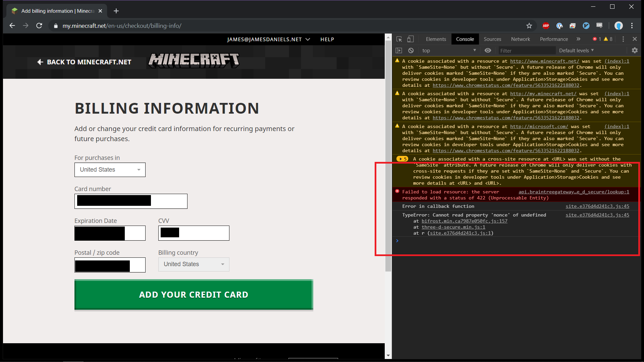Click the console prompt input line

pos(517,241)
